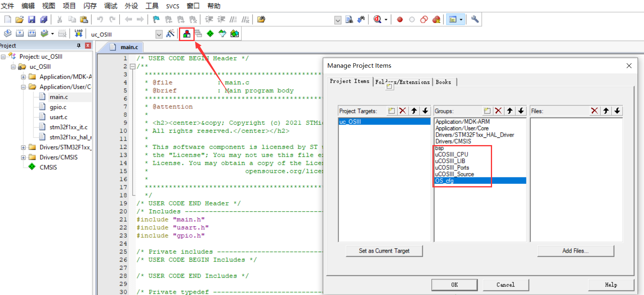
Task: Expand the Drivers/STM32F1xx group in the project tree
Action: (x=23, y=147)
